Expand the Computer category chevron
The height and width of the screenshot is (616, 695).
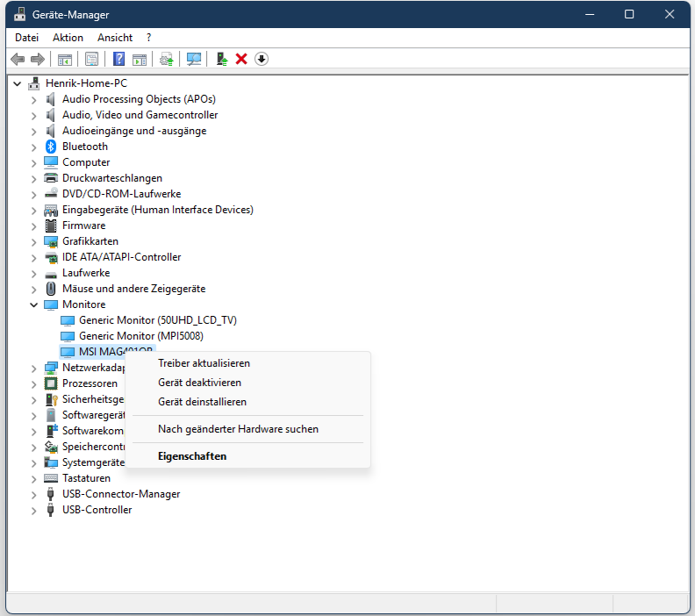33,163
